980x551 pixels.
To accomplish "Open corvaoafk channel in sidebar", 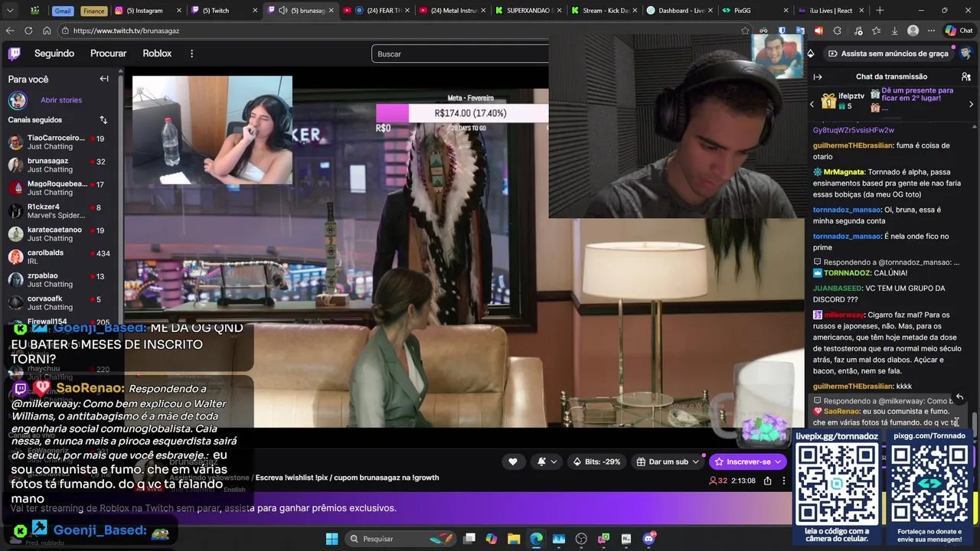I will click(x=61, y=303).
